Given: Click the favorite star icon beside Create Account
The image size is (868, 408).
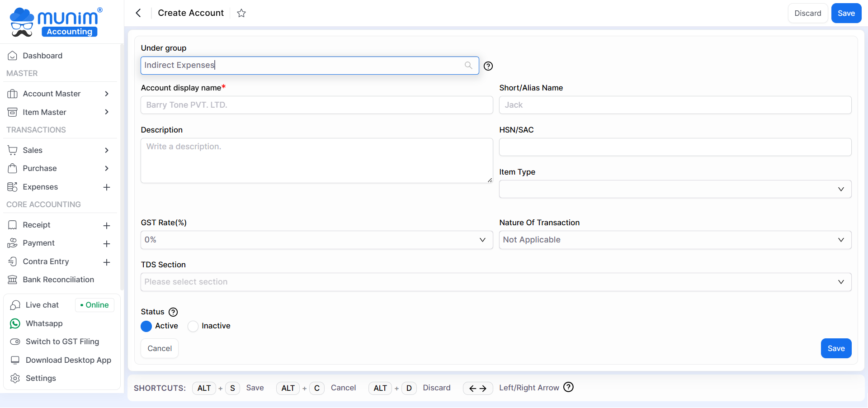Looking at the screenshot, I should coord(241,13).
